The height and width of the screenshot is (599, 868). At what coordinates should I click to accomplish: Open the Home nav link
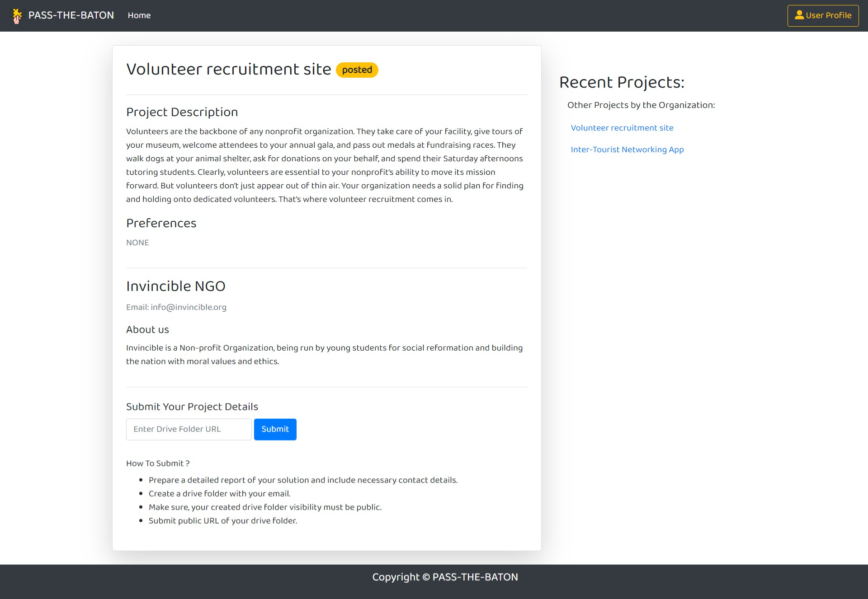click(x=139, y=15)
